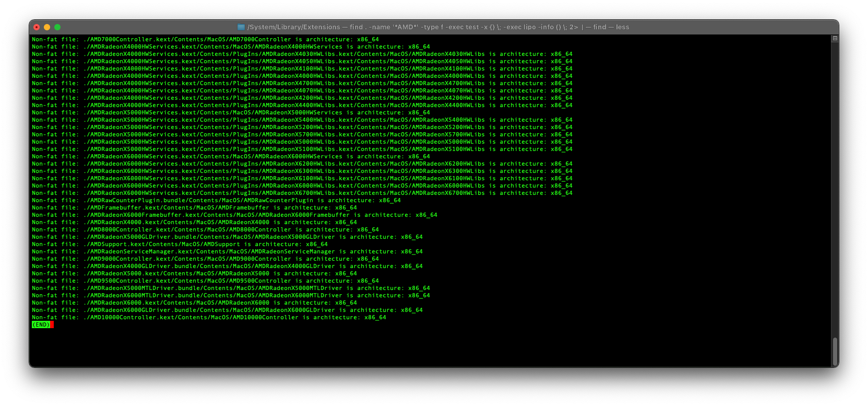Image resolution: width=868 pixels, height=406 pixels.
Task: Select the AMDFramebuffer.kext line
Action: pos(194,207)
